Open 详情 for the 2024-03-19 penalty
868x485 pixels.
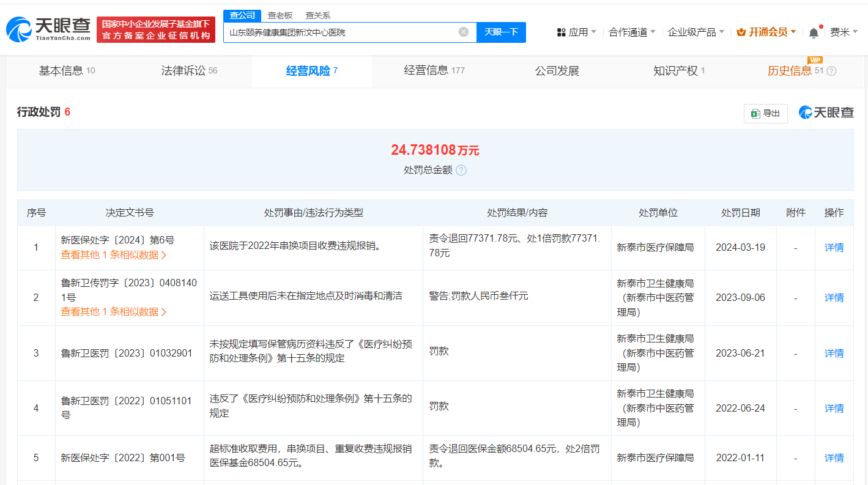coord(834,248)
